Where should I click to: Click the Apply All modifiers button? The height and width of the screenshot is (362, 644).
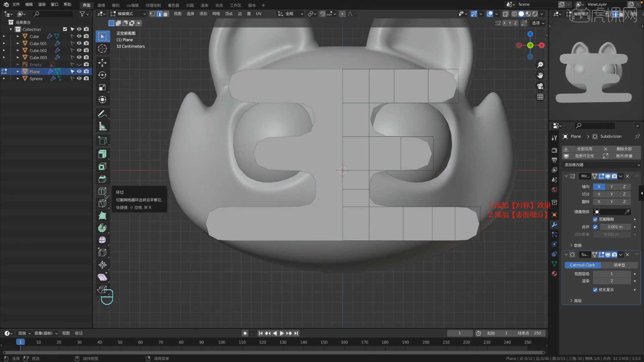pos(584,149)
